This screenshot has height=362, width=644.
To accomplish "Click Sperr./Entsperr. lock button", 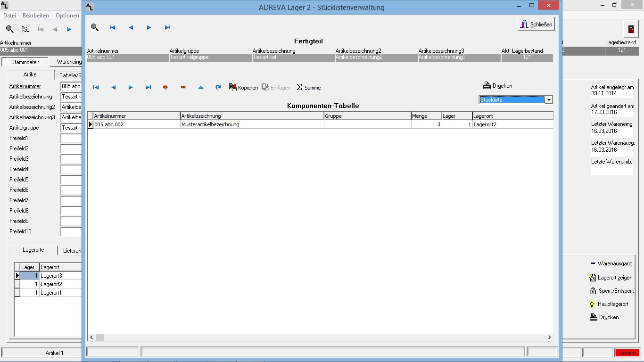I will pyautogui.click(x=611, y=291).
